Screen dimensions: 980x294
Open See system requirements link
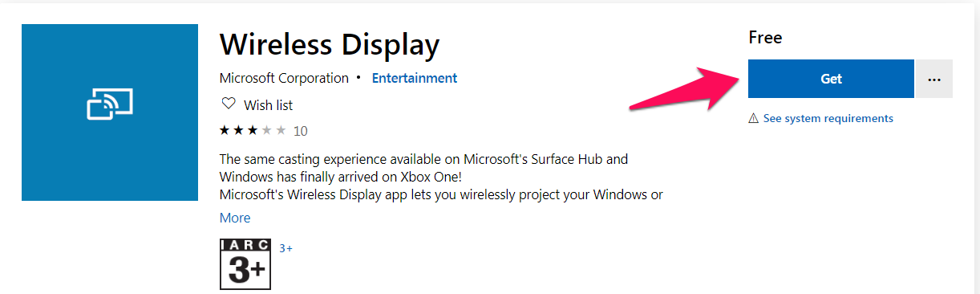[828, 118]
